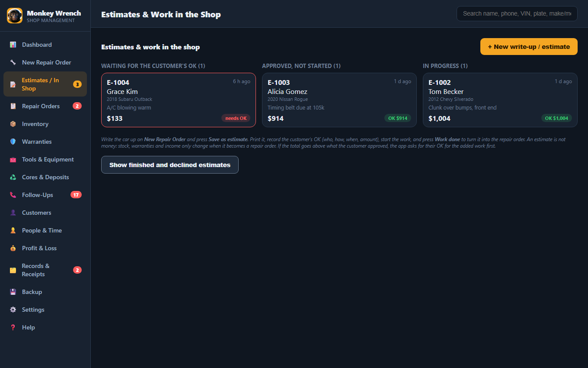
Task: Click the '$133' estimate total
Action: tap(115, 118)
